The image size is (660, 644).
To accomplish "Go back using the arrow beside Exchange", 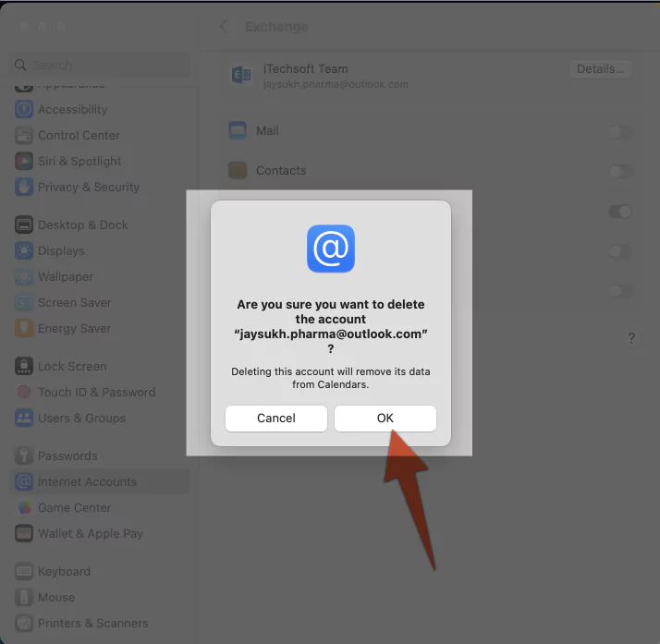I will [224, 27].
